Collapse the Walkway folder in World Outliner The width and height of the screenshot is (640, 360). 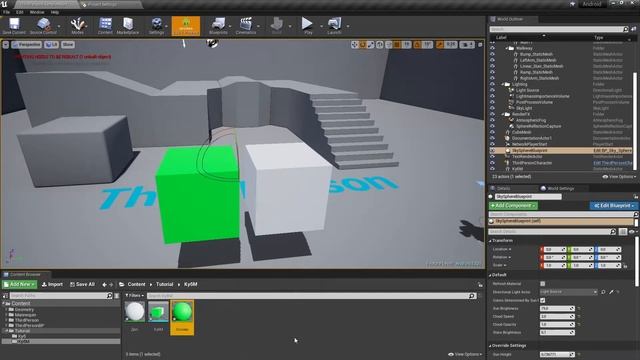click(x=507, y=48)
